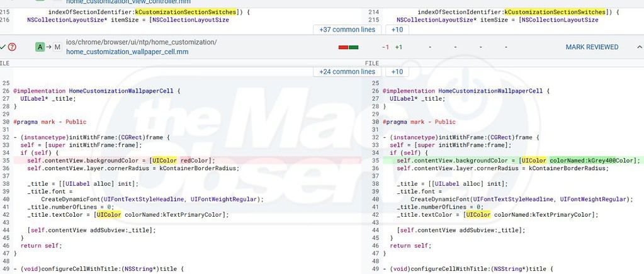Open the home_customization_wallpaper_cell.mm file link
This screenshot has width=644, height=274.
[x=140, y=52]
